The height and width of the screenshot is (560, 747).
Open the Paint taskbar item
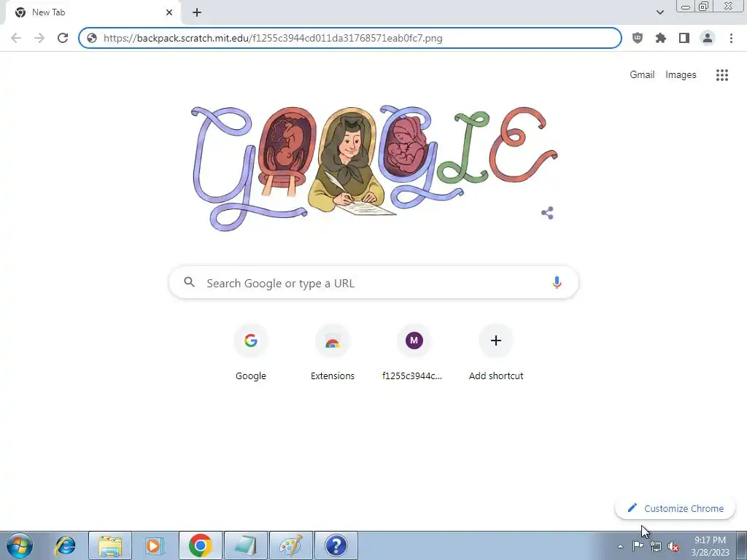(291, 545)
